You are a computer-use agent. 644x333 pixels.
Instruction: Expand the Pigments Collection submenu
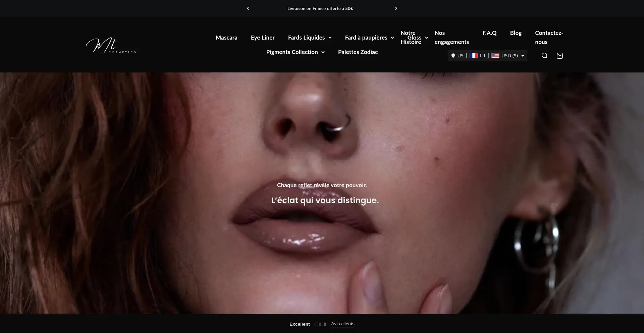pos(323,52)
